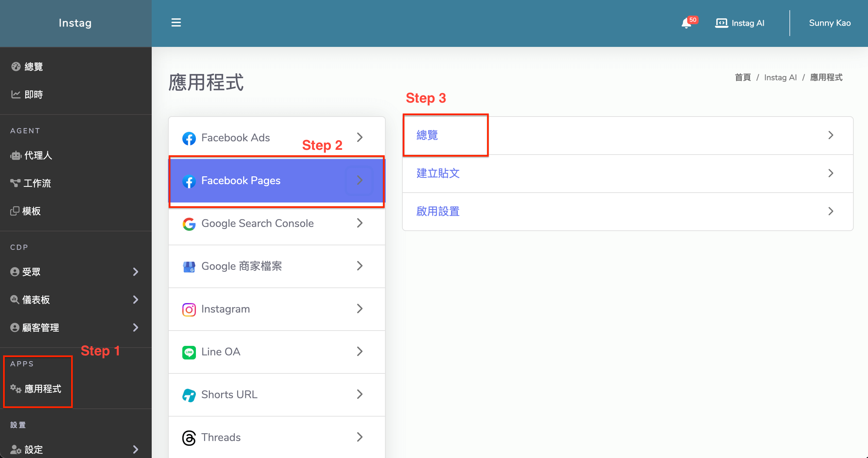Image resolution: width=868 pixels, height=458 pixels.
Task: Click the Instagram logo icon
Action: [x=189, y=309]
